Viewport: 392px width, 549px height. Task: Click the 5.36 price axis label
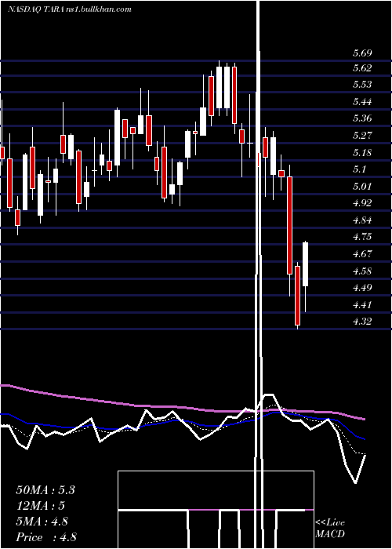(362, 118)
